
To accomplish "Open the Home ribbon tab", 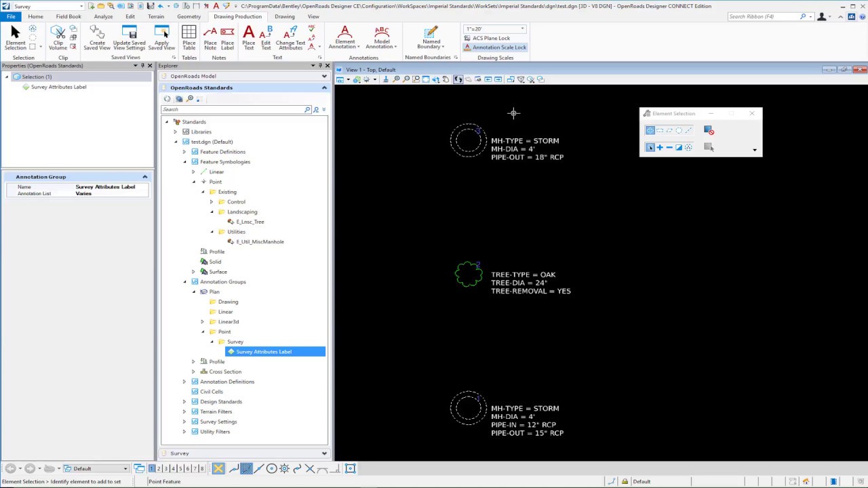I will [35, 16].
